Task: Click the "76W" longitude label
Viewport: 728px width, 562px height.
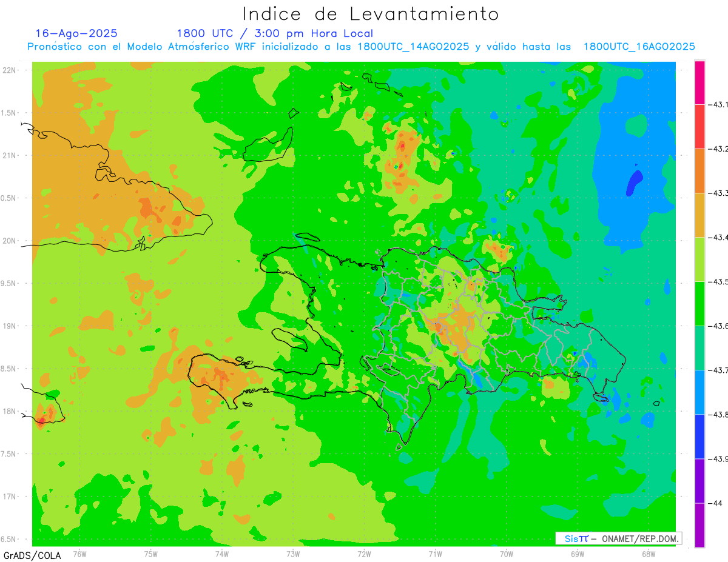Action: pyautogui.click(x=79, y=554)
